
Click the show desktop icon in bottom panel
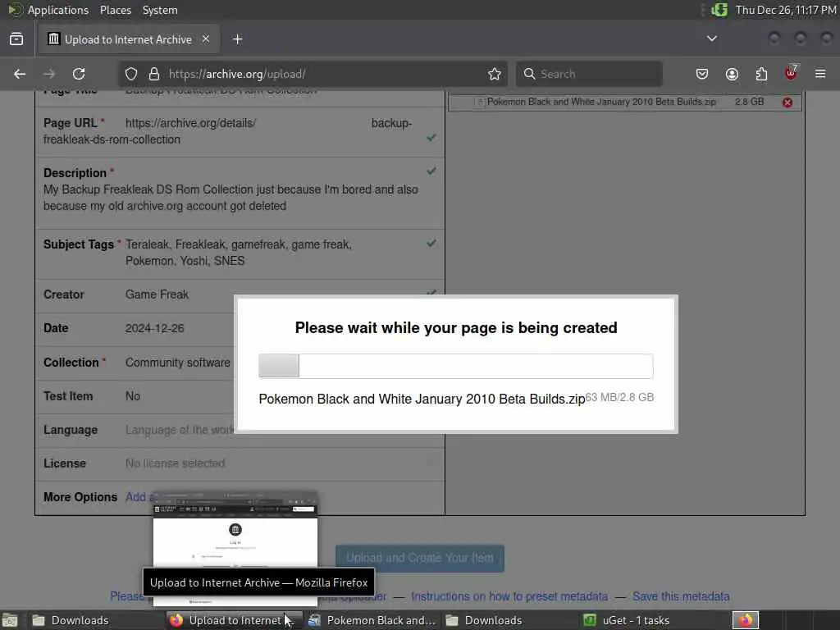click(10, 620)
